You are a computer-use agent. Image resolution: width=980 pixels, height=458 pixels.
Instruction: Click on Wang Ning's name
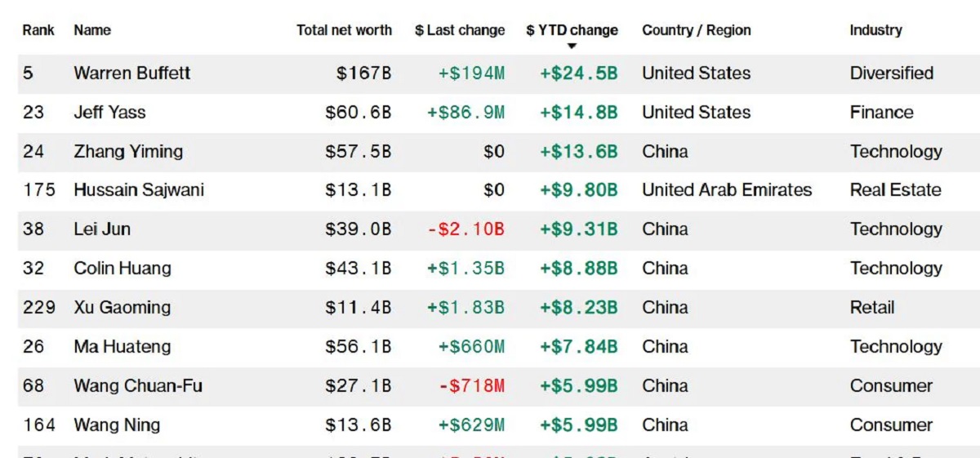coord(117,425)
